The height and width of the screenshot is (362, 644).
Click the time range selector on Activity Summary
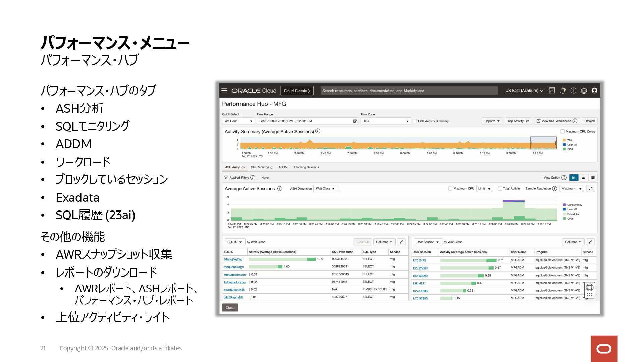pyautogui.click(x=543, y=143)
